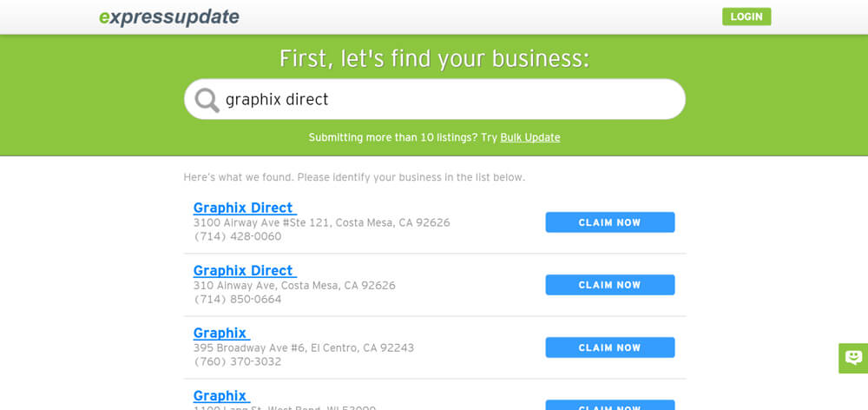868x410 pixels.
Task: Open Graphix listing in El Centro
Action: 220,333
